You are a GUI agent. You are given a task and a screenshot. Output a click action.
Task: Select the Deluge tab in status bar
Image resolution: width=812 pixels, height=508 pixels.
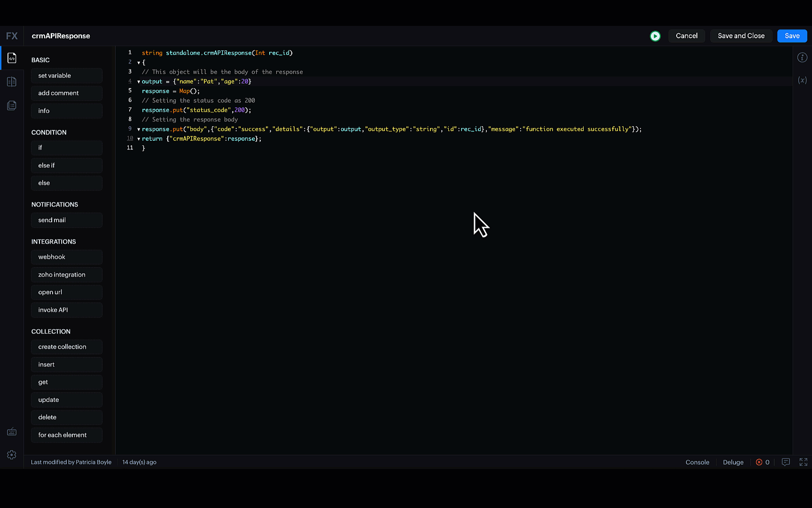click(x=733, y=462)
